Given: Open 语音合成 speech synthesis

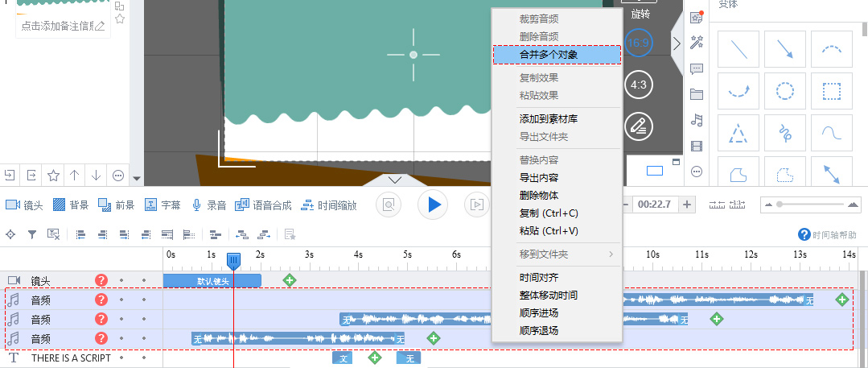Looking at the screenshot, I should click(x=263, y=205).
